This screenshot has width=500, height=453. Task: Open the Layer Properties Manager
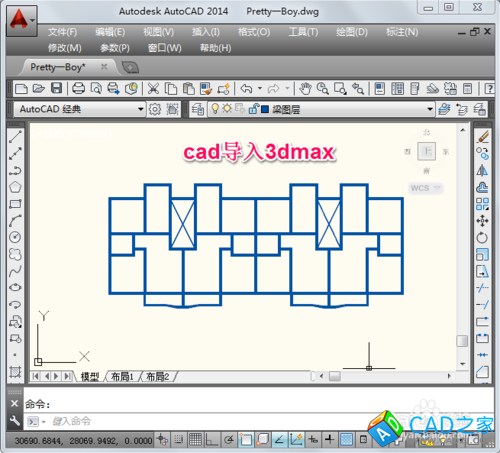coord(197,109)
